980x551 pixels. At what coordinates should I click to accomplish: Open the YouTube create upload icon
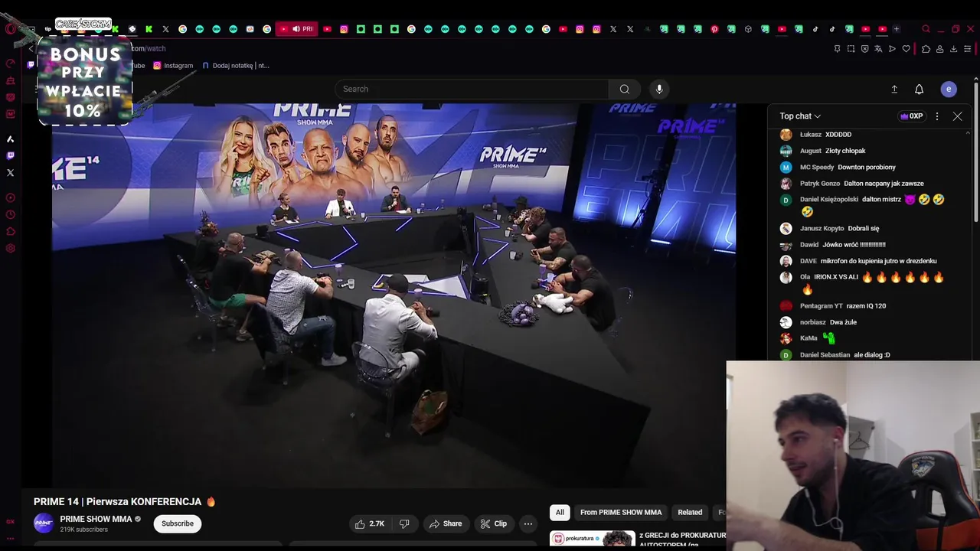coord(894,90)
